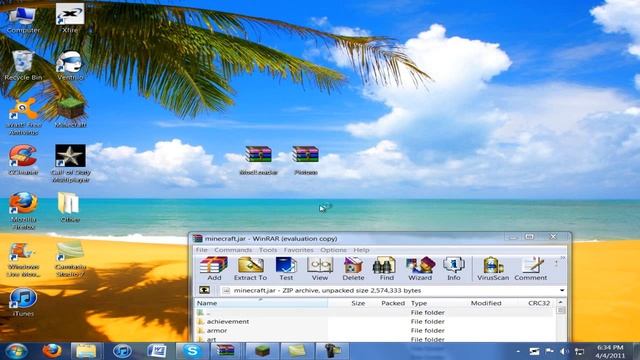
Task: Select the Pistons archive on desktop
Action: pyautogui.click(x=305, y=160)
